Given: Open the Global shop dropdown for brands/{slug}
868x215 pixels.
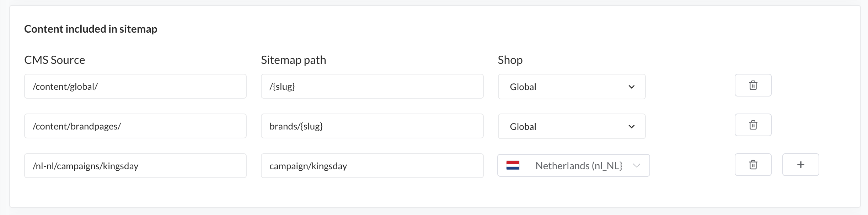Looking at the screenshot, I should [572, 126].
